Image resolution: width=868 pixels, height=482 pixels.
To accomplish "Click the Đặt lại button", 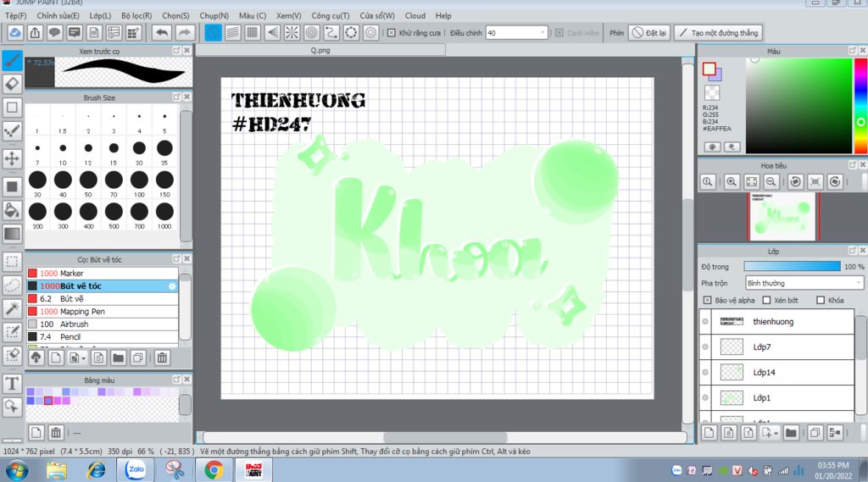I will pyautogui.click(x=649, y=33).
